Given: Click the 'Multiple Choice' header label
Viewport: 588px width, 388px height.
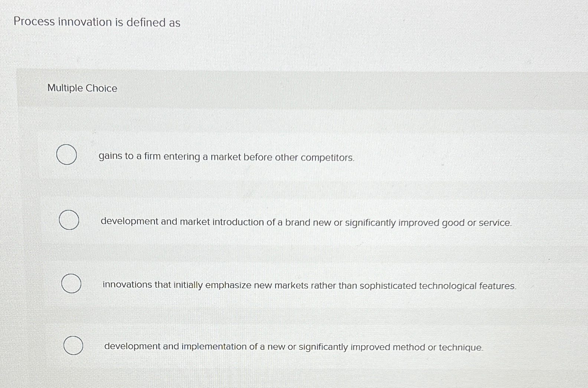Looking at the screenshot, I should [82, 88].
